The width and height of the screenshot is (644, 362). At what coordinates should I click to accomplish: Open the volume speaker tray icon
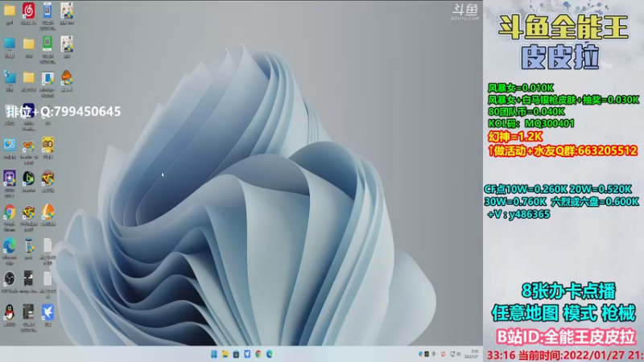[x=459, y=354]
